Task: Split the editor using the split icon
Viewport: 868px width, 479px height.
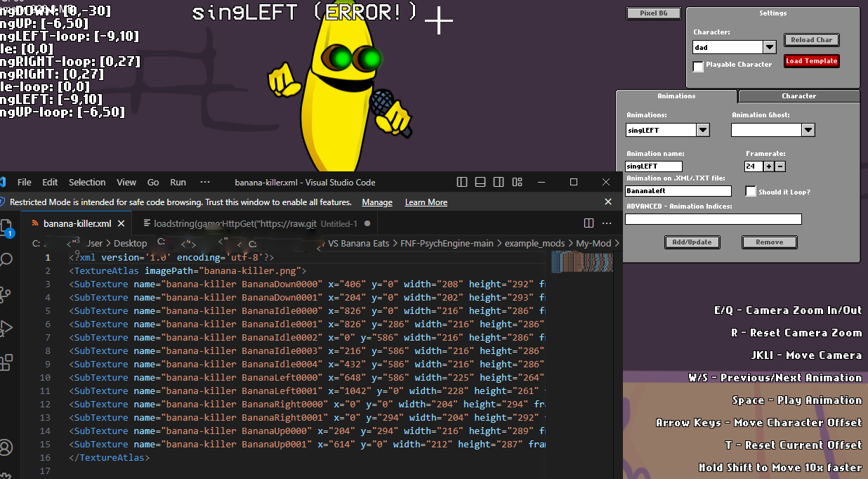Action: coord(588,222)
